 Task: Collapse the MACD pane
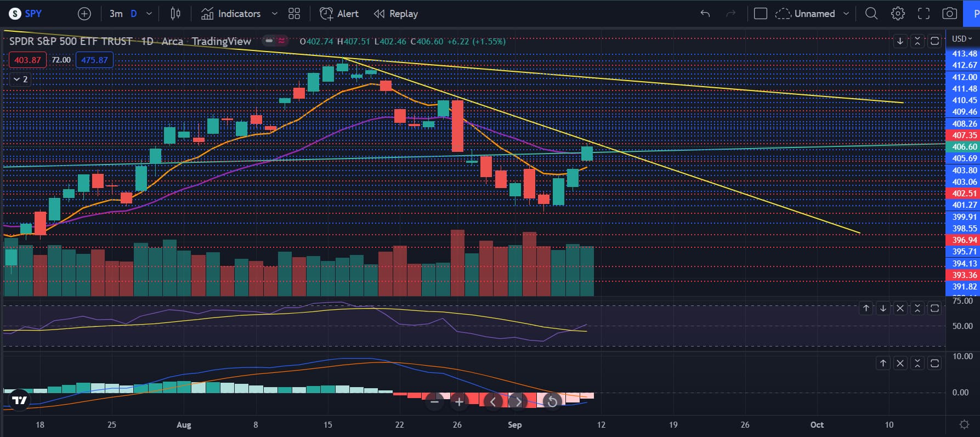[917, 363]
